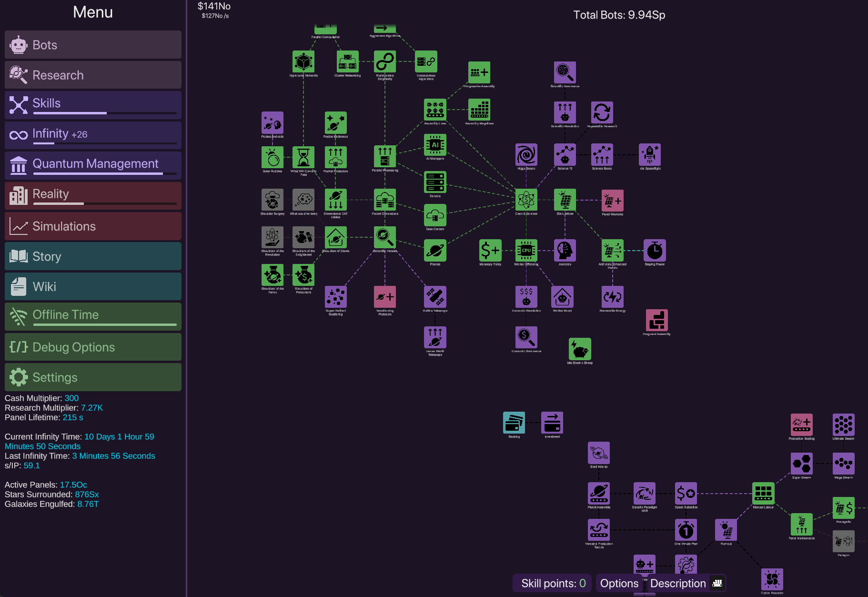This screenshot has height=597, width=868.
Task: Select the Cluster Networking skill
Action: tap(347, 62)
